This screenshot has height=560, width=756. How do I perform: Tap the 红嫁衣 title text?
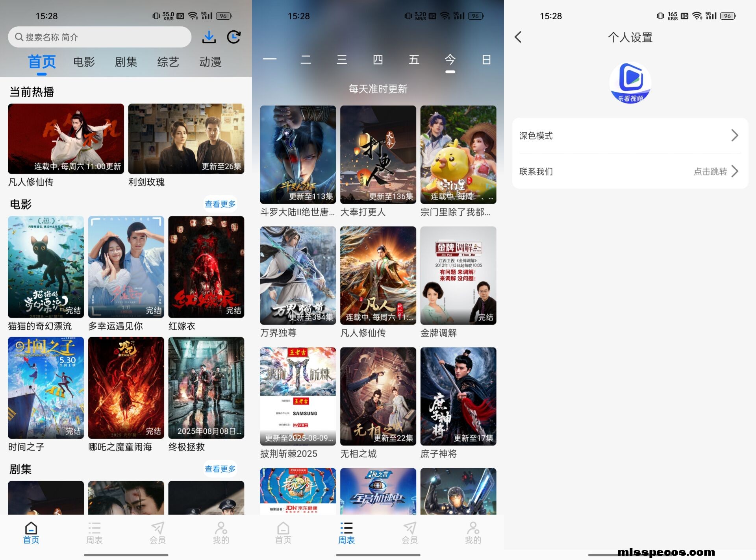coord(182,326)
